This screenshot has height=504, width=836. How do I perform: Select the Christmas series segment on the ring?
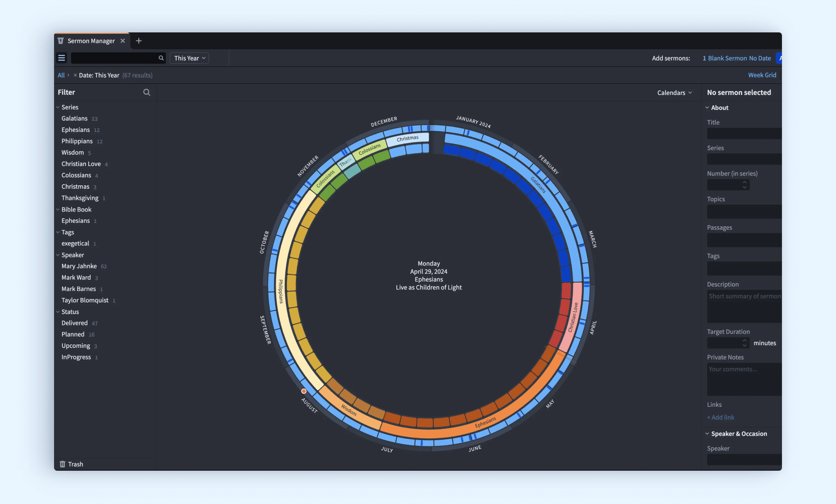tap(407, 139)
